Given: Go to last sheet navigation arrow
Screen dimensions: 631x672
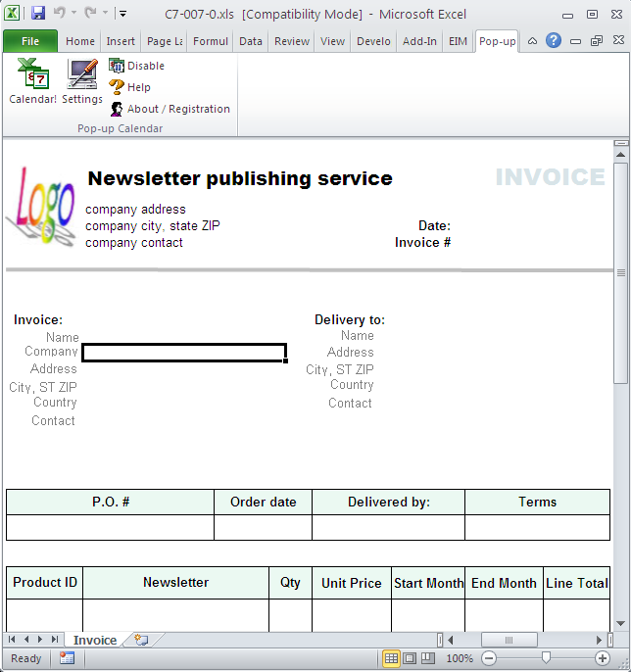Looking at the screenshot, I should (x=55, y=640).
